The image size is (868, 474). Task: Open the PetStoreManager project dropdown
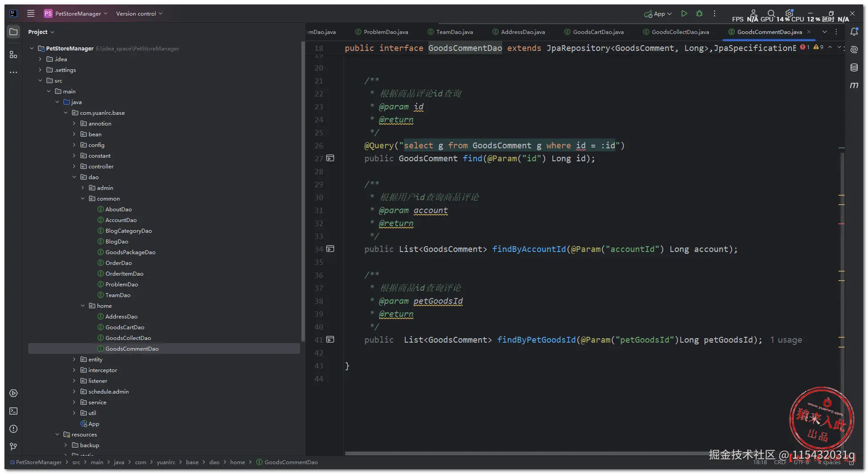tap(76, 13)
